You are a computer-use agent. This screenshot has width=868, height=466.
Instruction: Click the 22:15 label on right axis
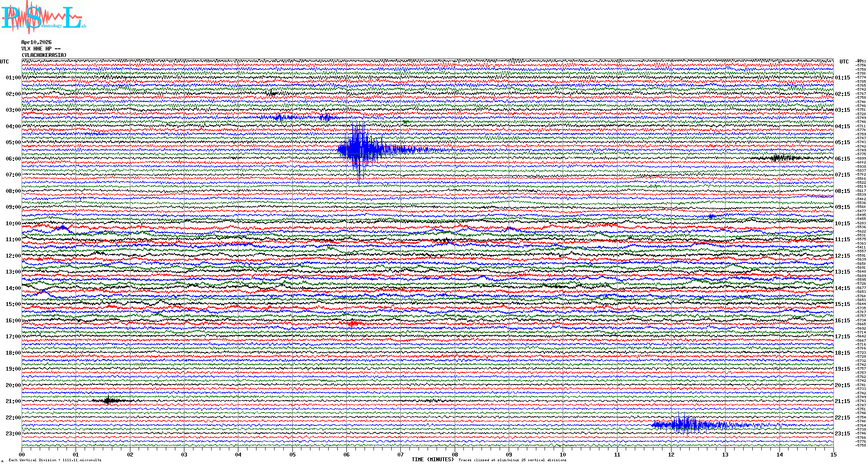842,418
